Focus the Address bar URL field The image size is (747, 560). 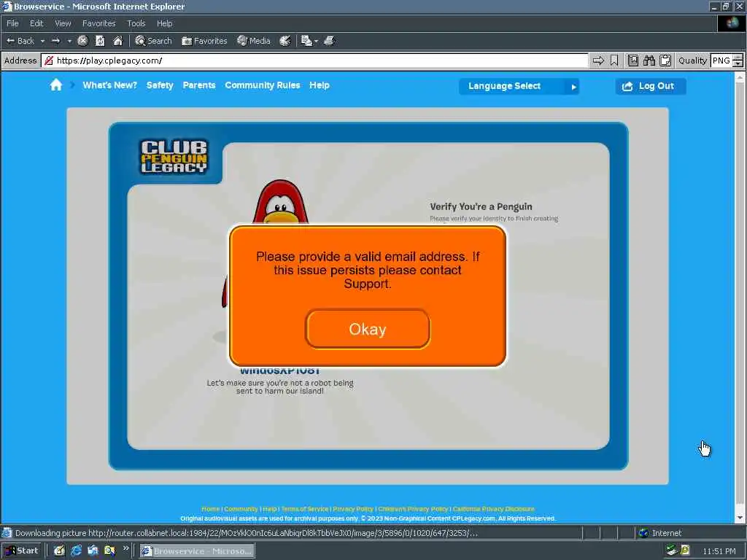coord(314,61)
